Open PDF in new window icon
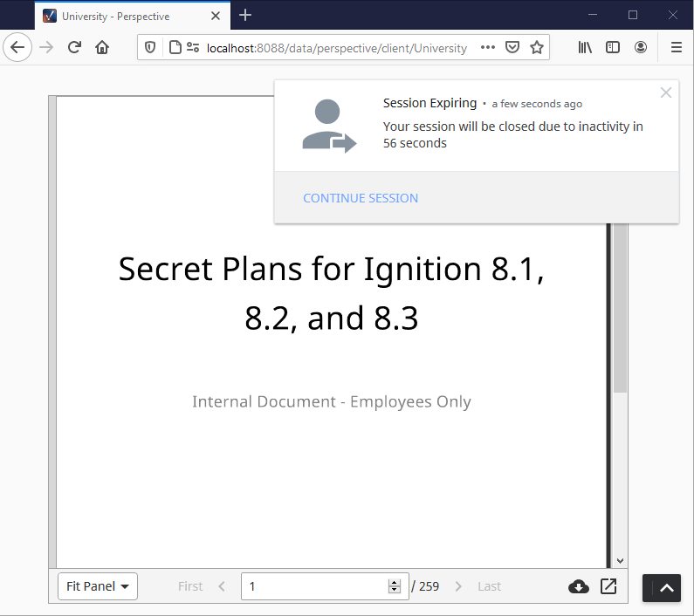Image resolution: width=694 pixels, height=616 pixels. tap(608, 586)
